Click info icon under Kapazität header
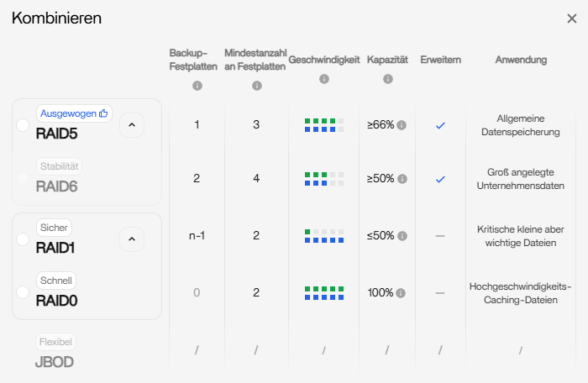 pyautogui.click(x=387, y=79)
